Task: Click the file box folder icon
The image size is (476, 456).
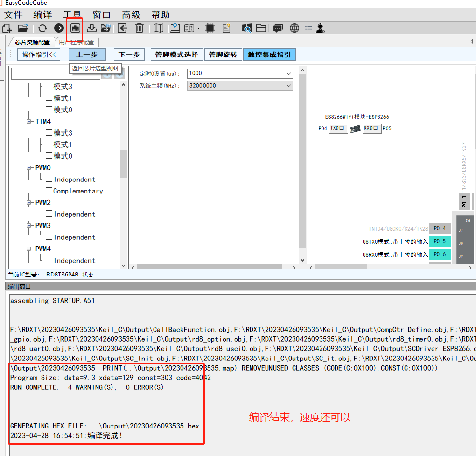Action: click(261, 28)
